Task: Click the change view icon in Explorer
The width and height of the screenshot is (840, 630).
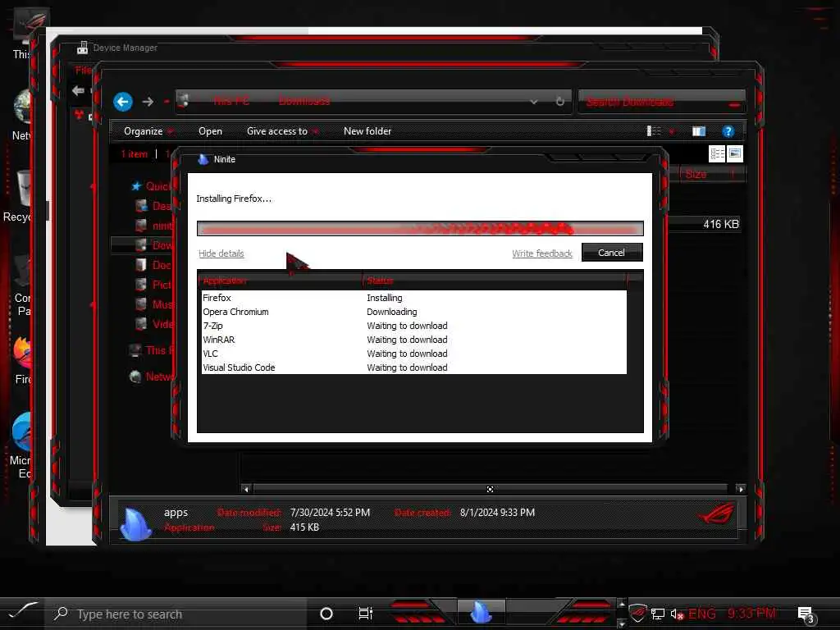Action: pos(654,131)
